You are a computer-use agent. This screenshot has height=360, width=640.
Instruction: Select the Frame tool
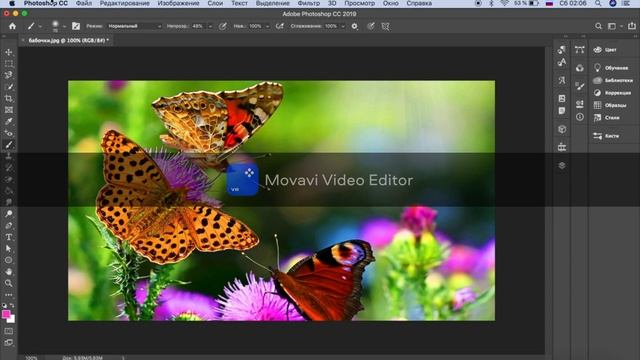tap(9, 110)
